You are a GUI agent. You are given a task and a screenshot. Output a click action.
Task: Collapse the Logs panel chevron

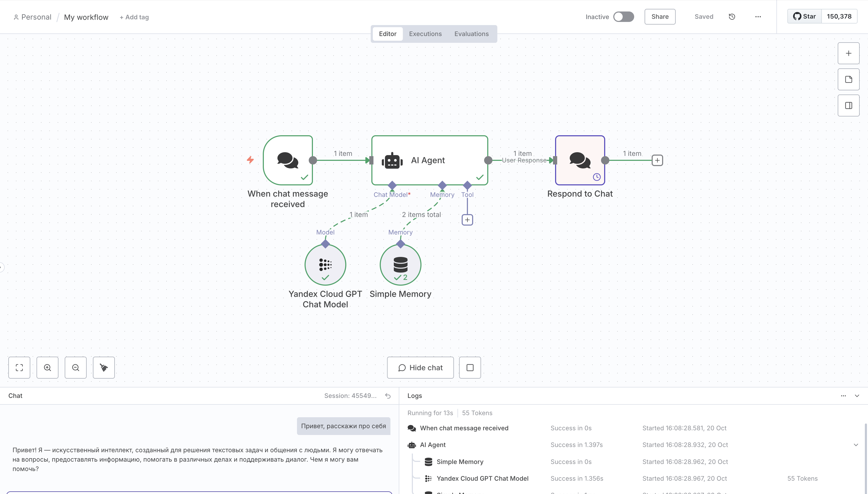857,396
